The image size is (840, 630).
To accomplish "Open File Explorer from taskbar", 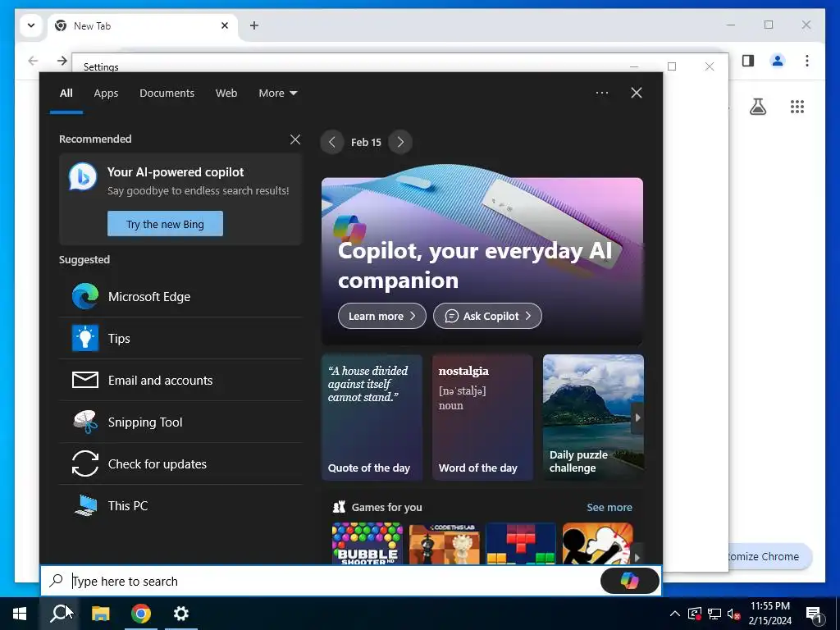I will (x=100, y=614).
